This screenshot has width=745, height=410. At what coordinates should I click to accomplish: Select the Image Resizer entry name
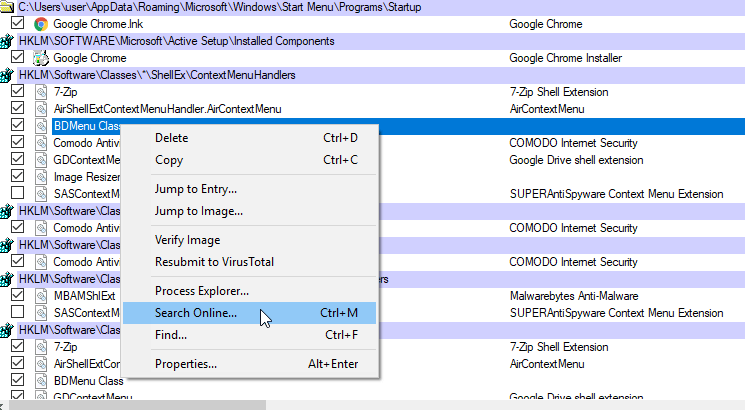click(86, 177)
